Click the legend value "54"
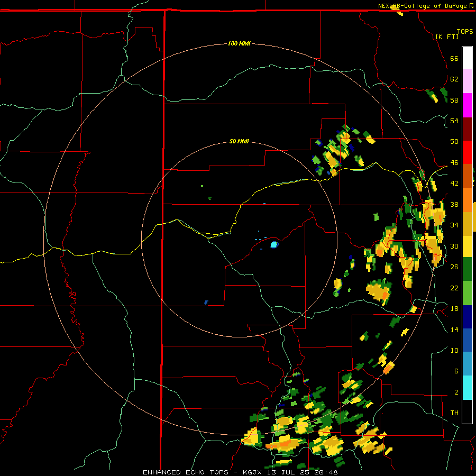Image resolution: width=476 pixels, height=476 pixels. [454, 121]
